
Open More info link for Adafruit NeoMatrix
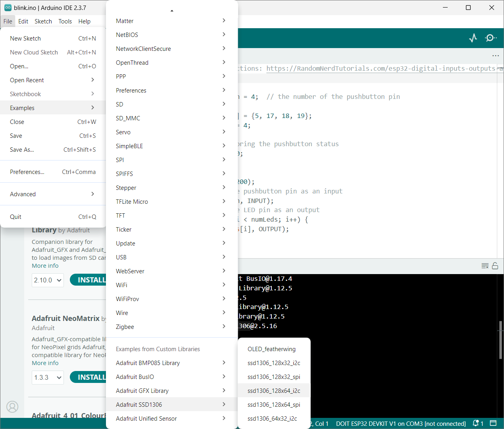click(45, 363)
